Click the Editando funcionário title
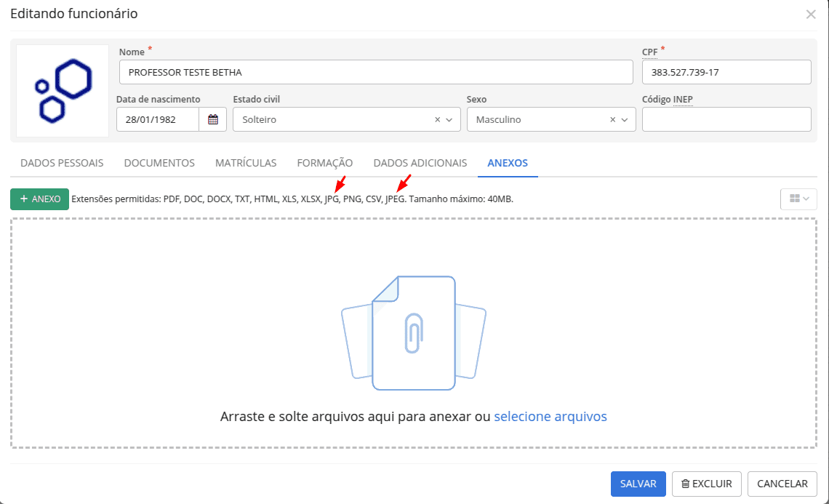Image resolution: width=829 pixels, height=504 pixels. pyautogui.click(x=74, y=13)
